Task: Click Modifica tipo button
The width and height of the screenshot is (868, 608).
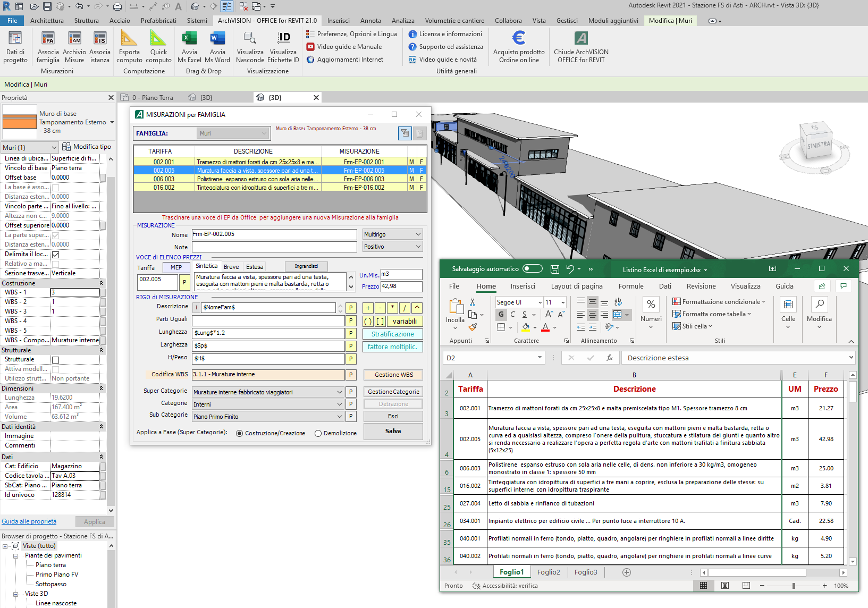Action: 87,147
